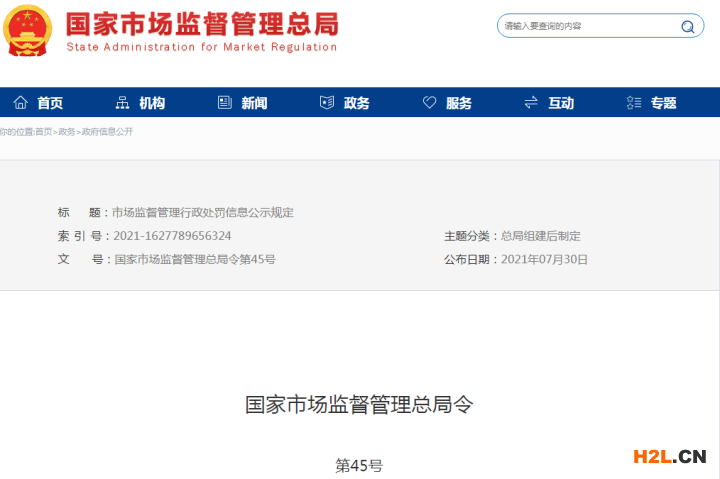Click the newspaper icon beside 新闻
Image resolution: width=720 pixels, height=479 pixels.
pyautogui.click(x=224, y=103)
